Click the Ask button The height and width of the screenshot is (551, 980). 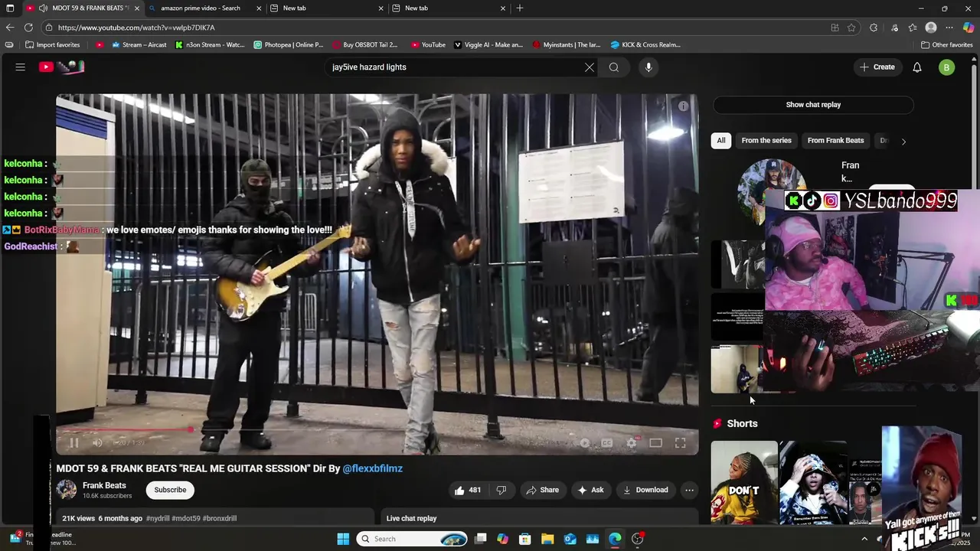(x=590, y=490)
